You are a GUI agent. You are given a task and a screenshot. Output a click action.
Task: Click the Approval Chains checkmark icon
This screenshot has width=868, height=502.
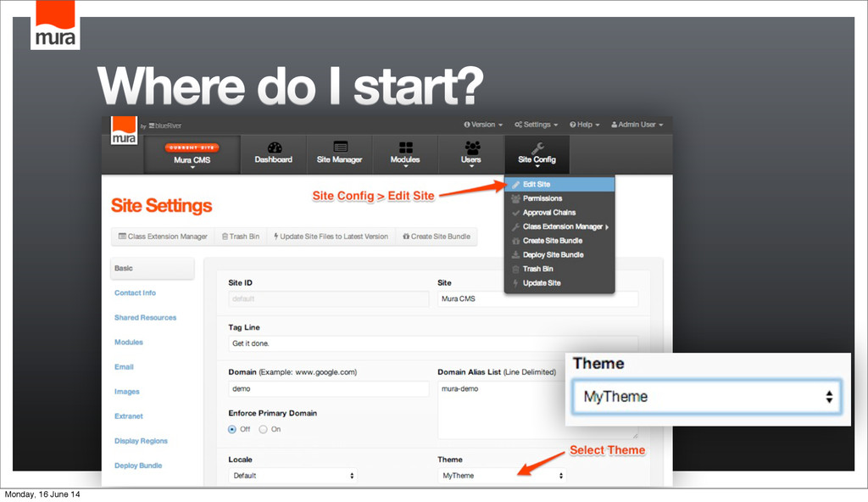[x=515, y=213]
